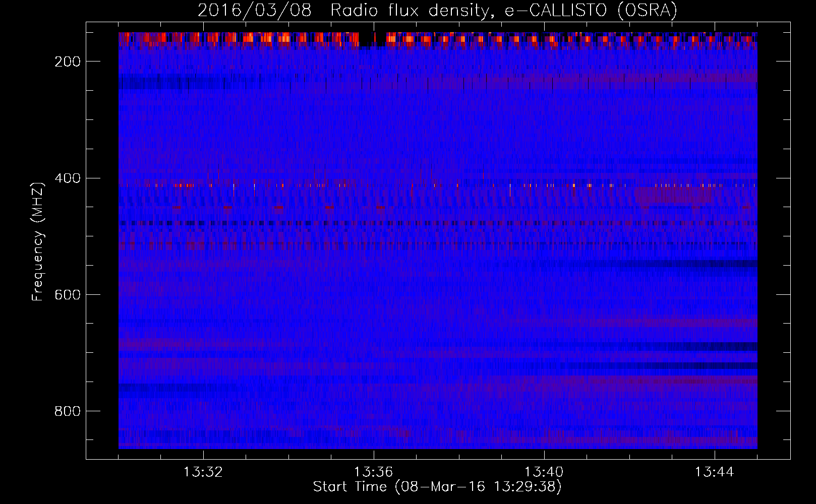Click the reddish patch near 13:43 below 400 MHz

(674, 196)
